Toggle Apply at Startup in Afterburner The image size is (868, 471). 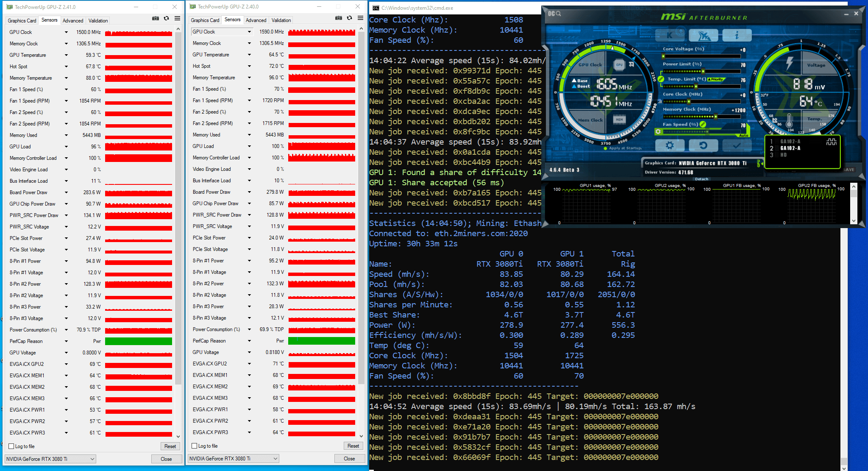pyautogui.click(x=606, y=148)
